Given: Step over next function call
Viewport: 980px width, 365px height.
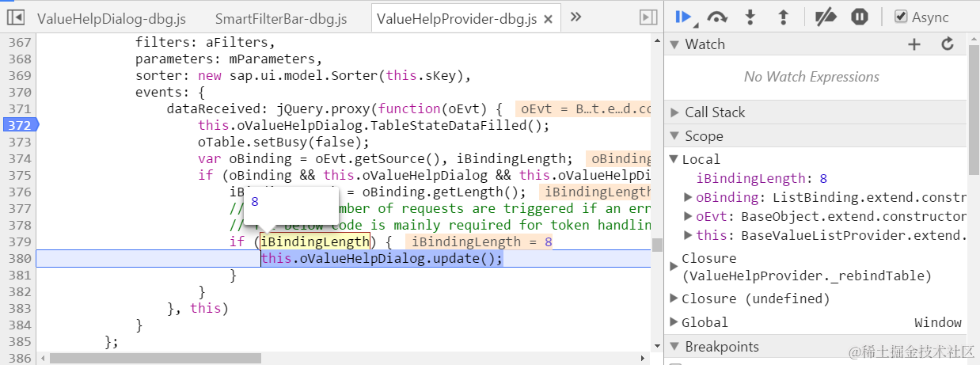Looking at the screenshot, I should click(717, 17).
